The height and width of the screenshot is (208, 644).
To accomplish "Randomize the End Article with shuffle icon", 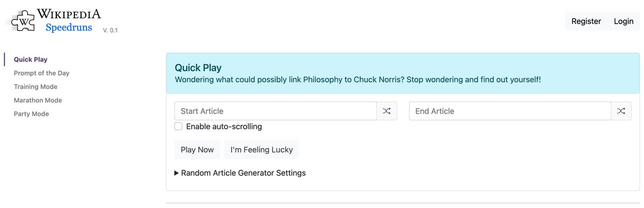I will [x=621, y=111].
